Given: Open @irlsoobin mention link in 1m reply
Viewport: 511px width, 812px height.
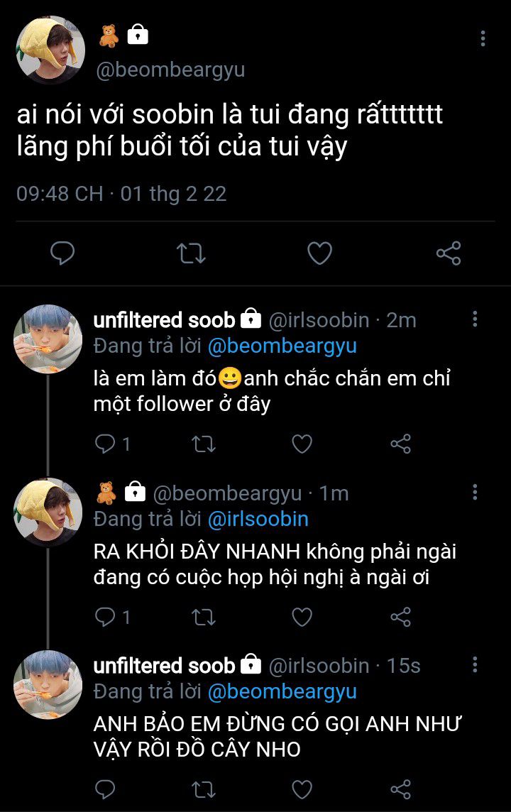Looking at the screenshot, I should tap(258, 519).
